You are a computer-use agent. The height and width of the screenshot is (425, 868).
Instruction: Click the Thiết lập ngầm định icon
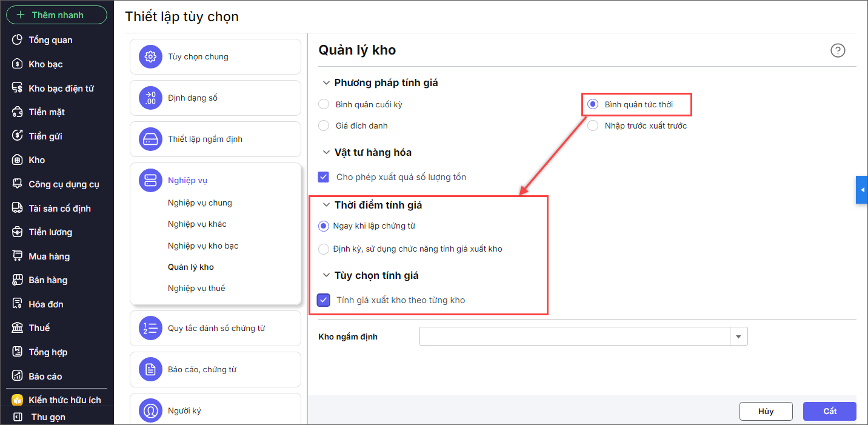(x=150, y=139)
